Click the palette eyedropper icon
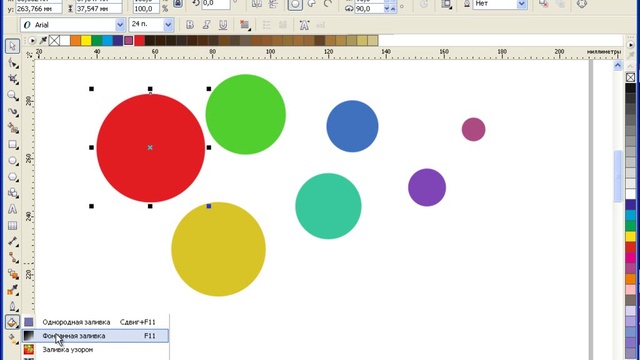Screen dimensions: 640x360 (43, 40)
